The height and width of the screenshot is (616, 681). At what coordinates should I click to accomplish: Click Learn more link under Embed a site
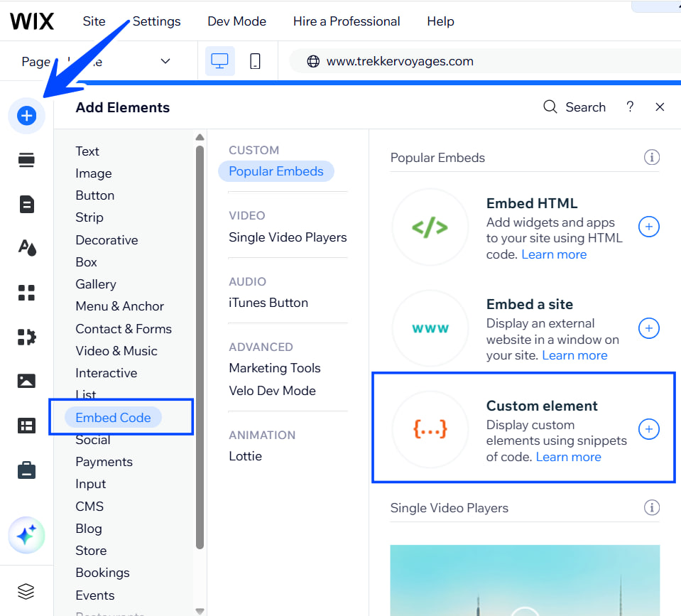coord(574,355)
